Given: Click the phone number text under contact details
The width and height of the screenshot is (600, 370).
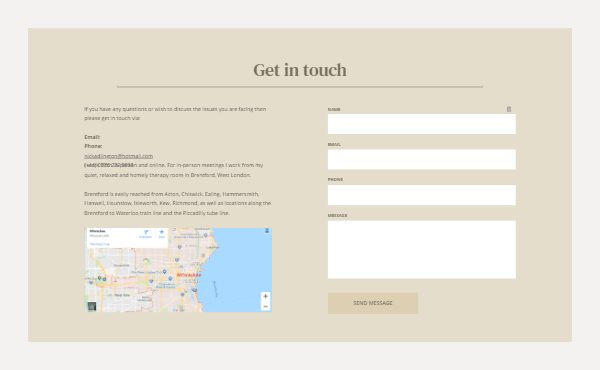Looking at the screenshot, I should [109, 165].
